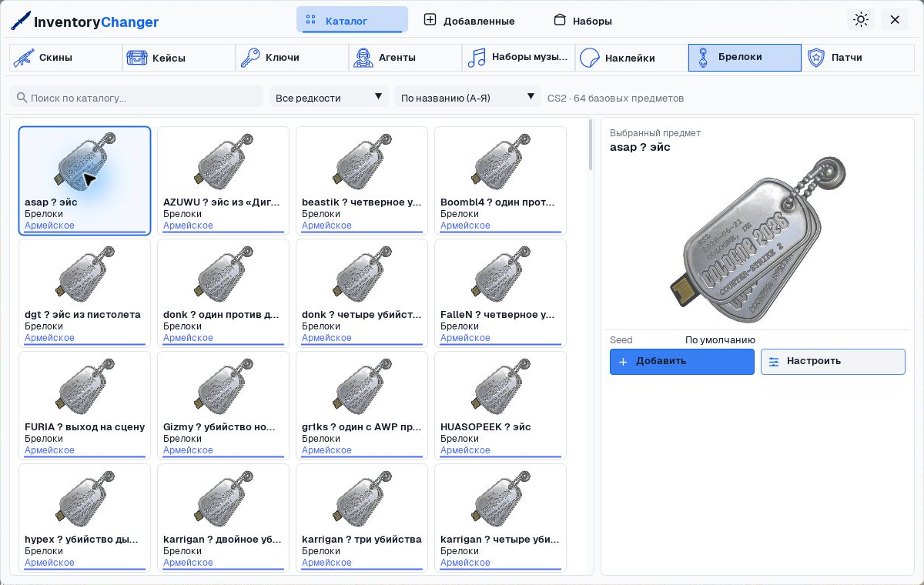
Task: Select the donk четыре убийства charm card
Action: pyautogui.click(x=362, y=293)
